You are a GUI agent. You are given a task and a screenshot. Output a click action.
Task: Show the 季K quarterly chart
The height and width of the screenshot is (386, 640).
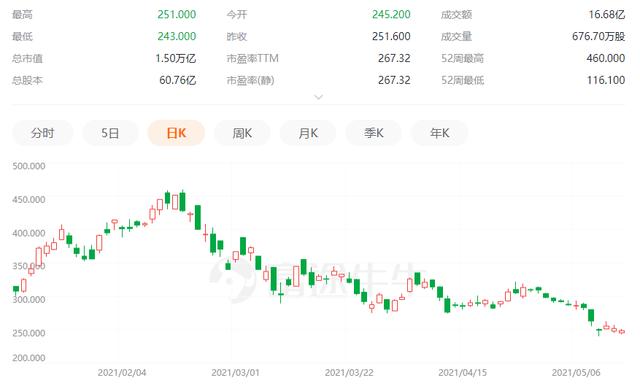tap(374, 133)
